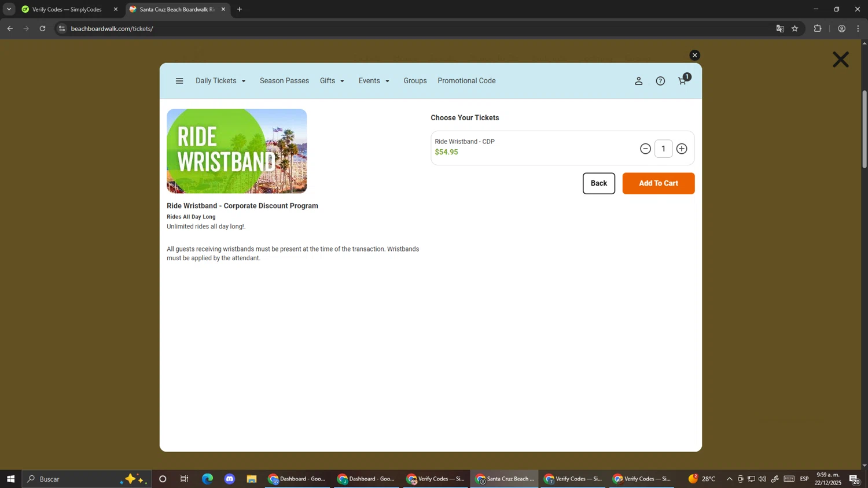Image resolution: width=868 pixels, height=488 pixels.
Task: View site information icon in address bar
Action: (x=62, y=28)
